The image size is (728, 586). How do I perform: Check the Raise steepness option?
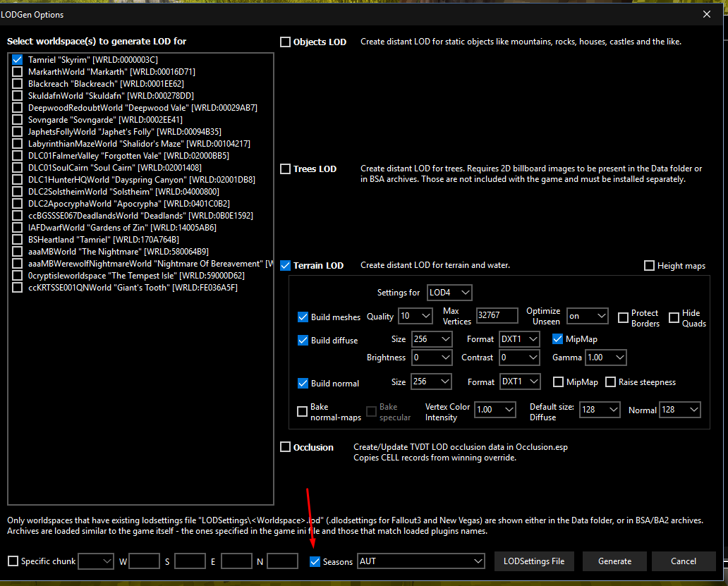coord(610,381)
